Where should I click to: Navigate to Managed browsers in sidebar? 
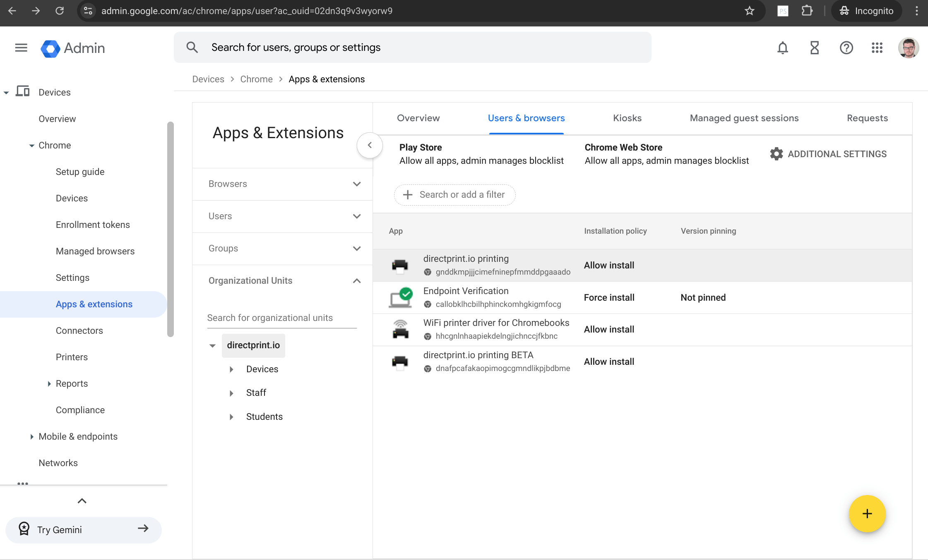tap(95, 251)
